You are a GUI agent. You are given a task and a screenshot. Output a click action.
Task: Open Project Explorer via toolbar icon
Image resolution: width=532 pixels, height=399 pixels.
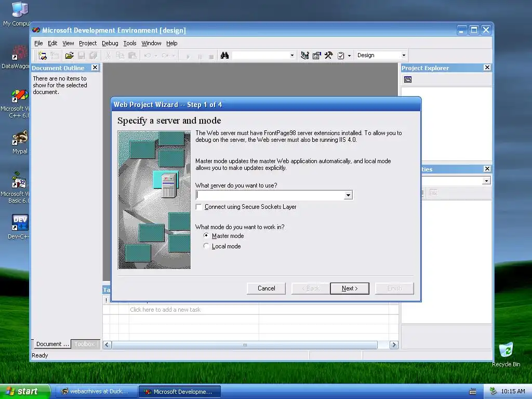(x=305, y=56)
